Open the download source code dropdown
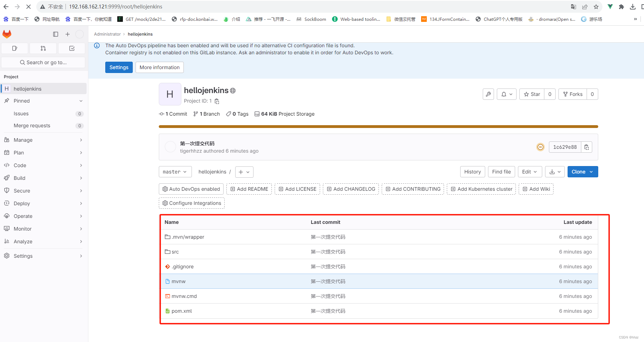 coord(555,172)
